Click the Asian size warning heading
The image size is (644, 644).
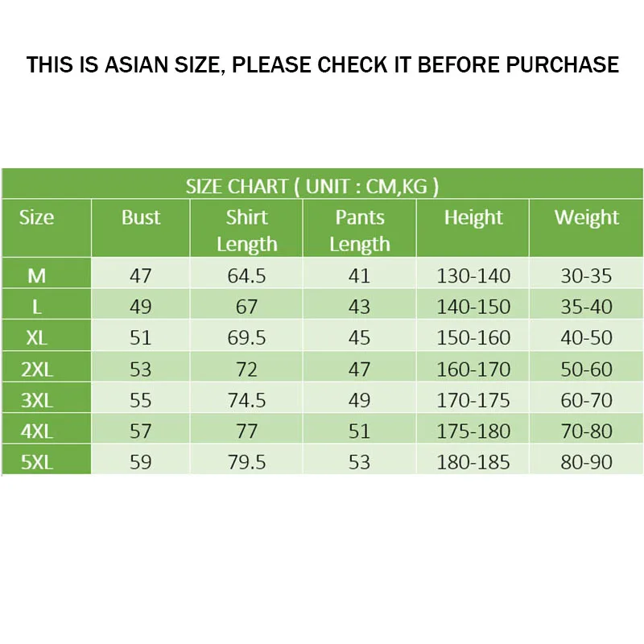[x=322, y=64]
